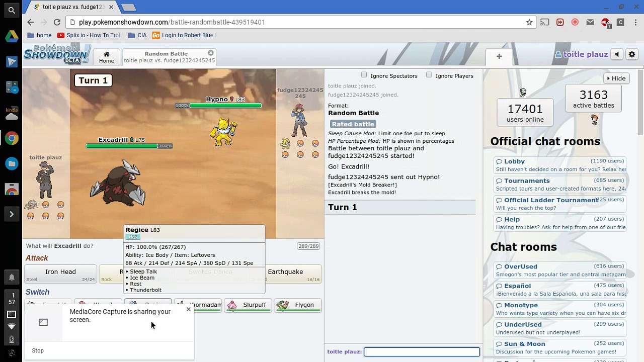The image size is (644, 362).
Task: Close the toitle plauz vs. fudge browser tab
Action: 111,7
